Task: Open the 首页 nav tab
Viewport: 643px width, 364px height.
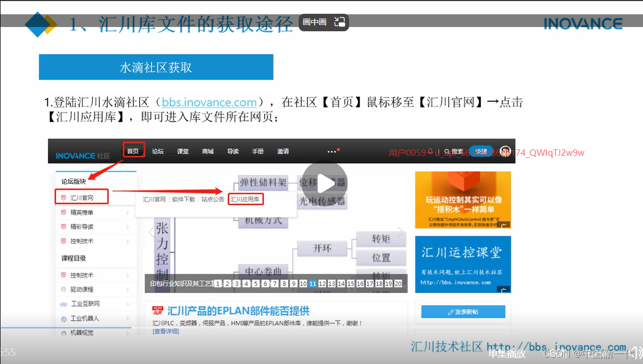Action: point(133,151)
